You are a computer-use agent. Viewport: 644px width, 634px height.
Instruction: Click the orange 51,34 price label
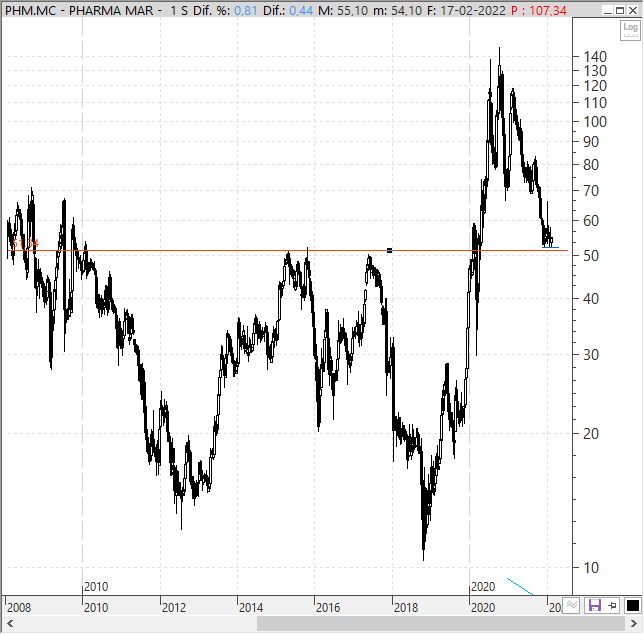point(25,243)
